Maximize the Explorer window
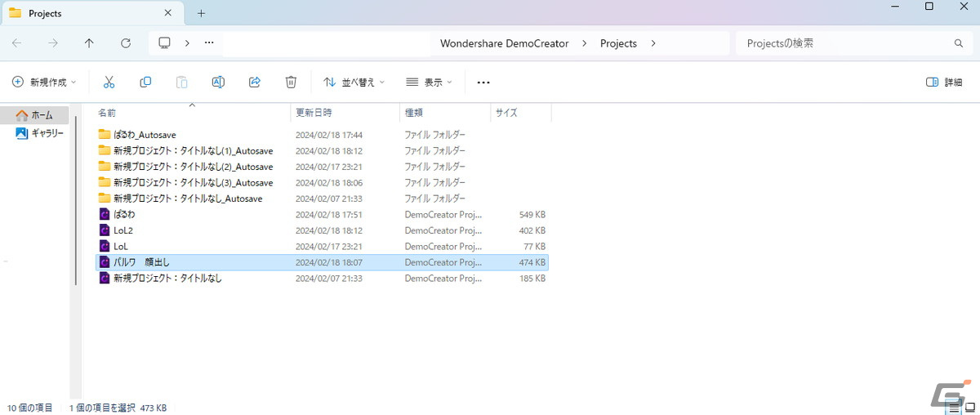The image size is (980, 415). 929,7
